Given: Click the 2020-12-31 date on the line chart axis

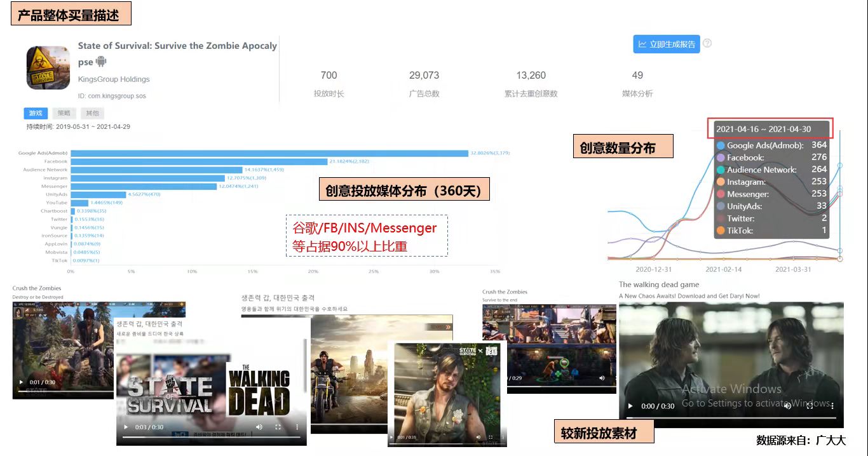Looking at the screenshot, I should click(x=653, y=269).
